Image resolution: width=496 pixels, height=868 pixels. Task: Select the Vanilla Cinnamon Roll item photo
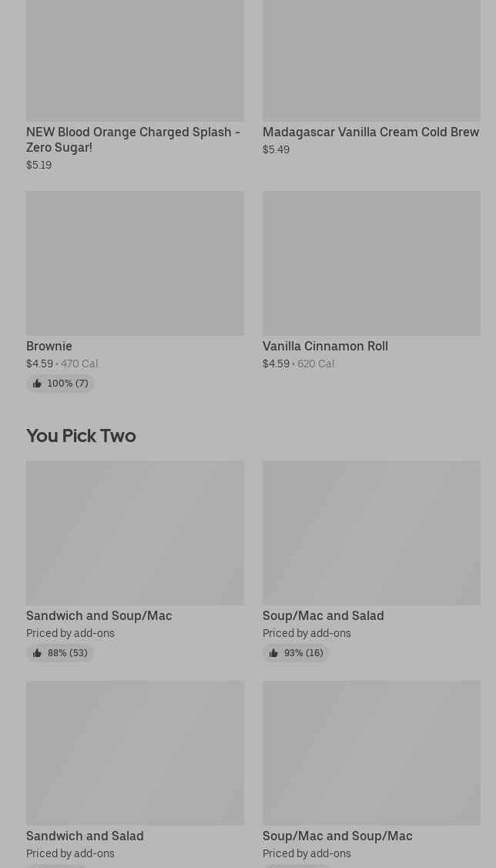(371, 263)
